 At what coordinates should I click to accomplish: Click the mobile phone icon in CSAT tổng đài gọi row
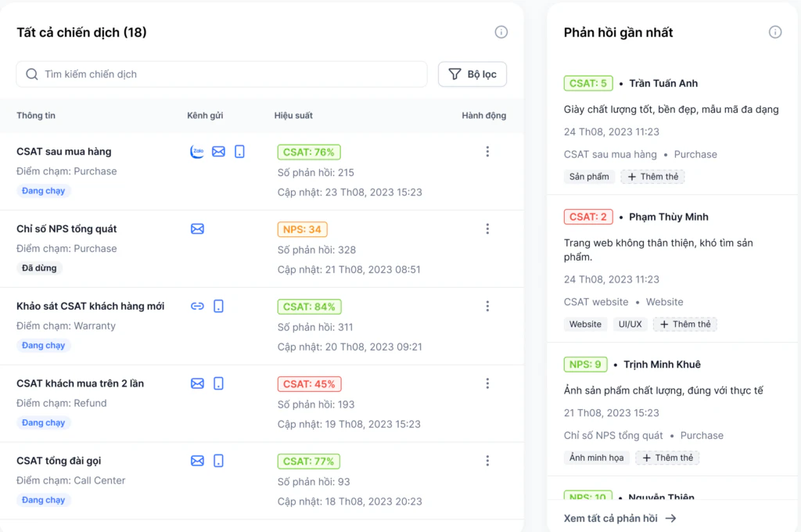[218, 462]
